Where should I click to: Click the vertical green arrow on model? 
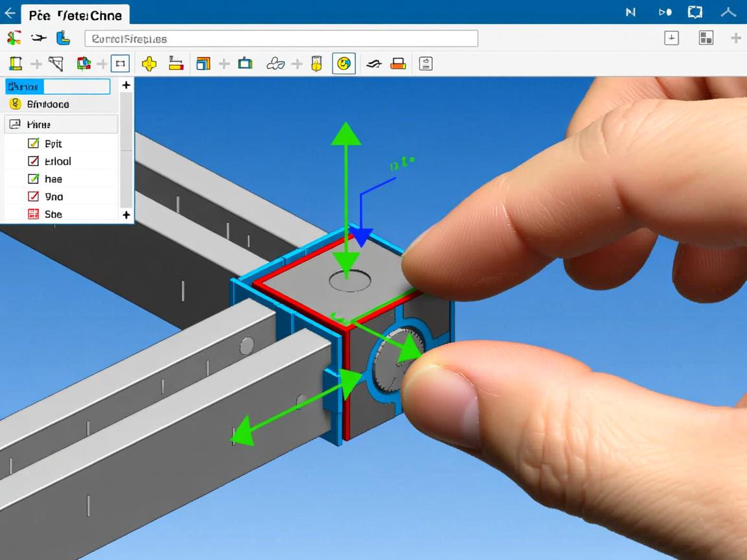click(346, 194)
